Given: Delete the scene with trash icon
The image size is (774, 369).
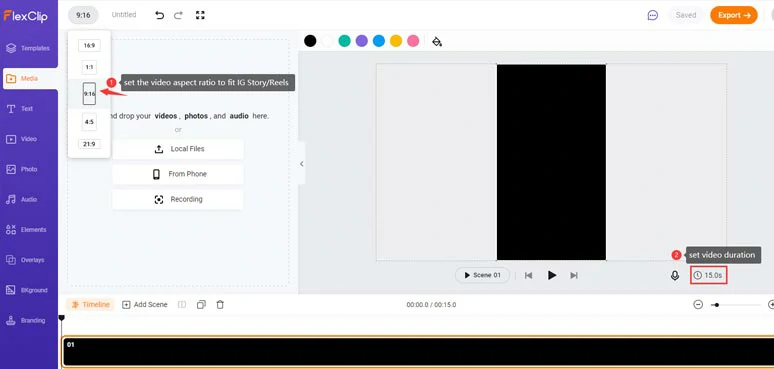Looking at the screenshot, I should pyautogui.click(x=220, y=305).
